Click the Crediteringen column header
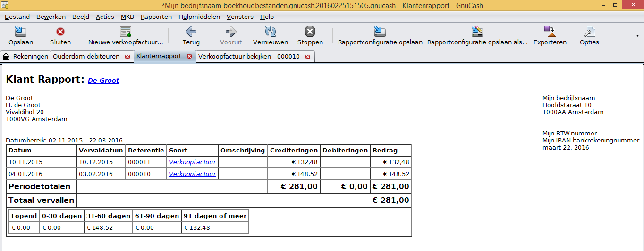 point(294,150)
